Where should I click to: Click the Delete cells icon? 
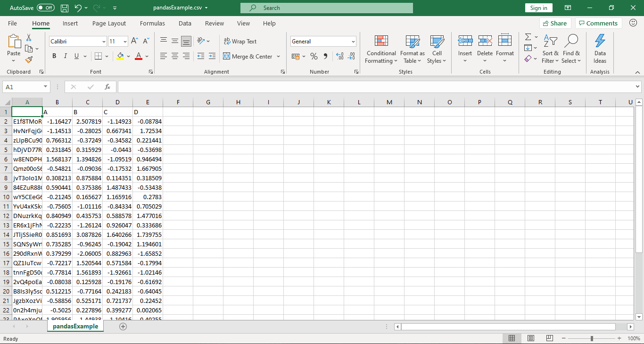(485, 41)
